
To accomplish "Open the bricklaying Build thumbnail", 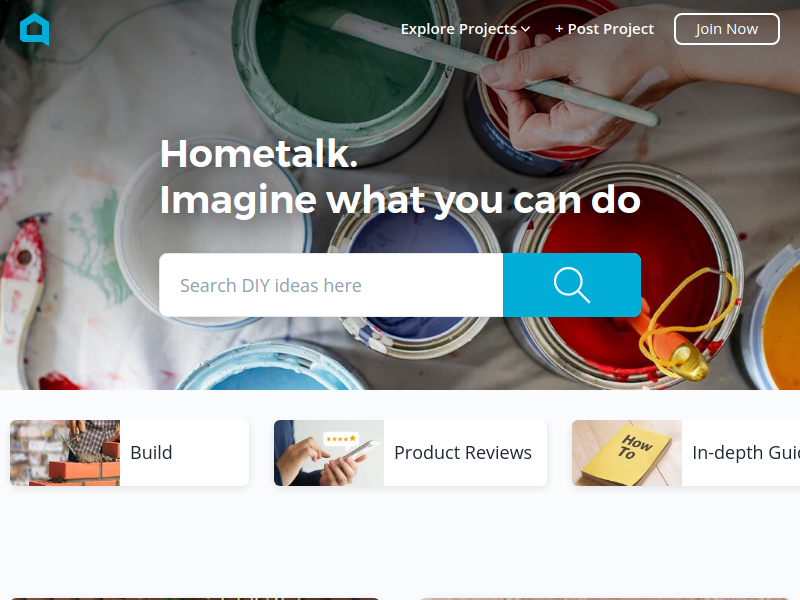I will [65, 453].
